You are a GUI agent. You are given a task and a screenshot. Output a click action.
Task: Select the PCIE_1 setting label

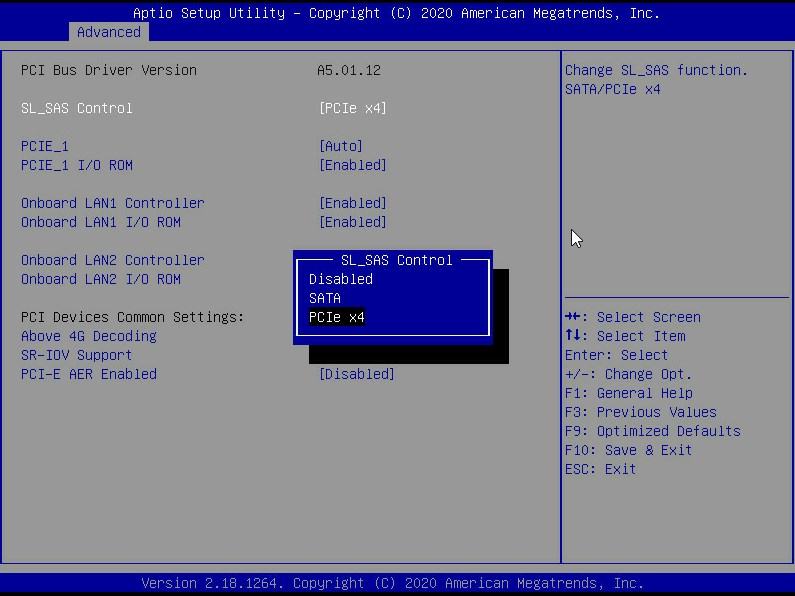pyautogui.click(x=45, y=146)
